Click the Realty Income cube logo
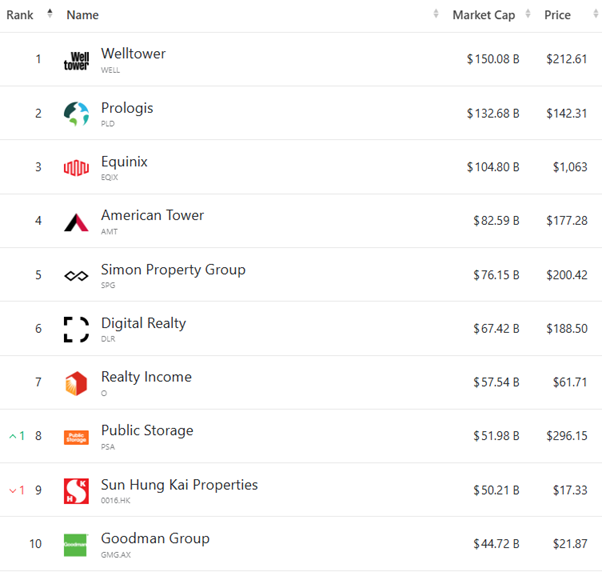605x580 pixels. pos(76,383)
